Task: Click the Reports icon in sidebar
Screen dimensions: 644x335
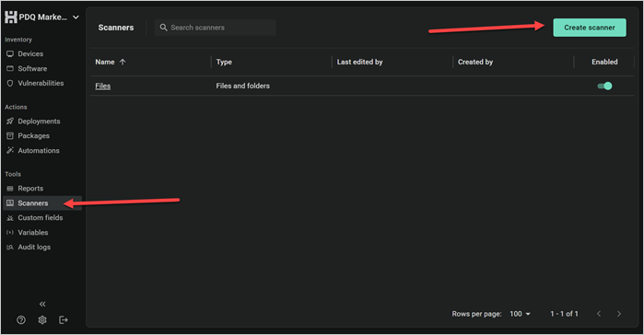Action: [x=10, y=189]
